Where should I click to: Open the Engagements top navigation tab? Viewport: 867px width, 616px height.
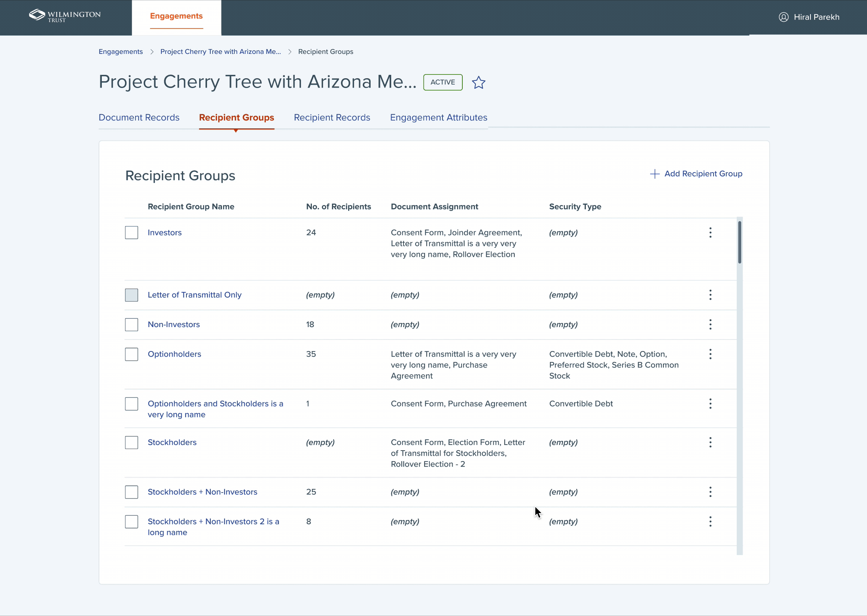(x=176, y=18)
